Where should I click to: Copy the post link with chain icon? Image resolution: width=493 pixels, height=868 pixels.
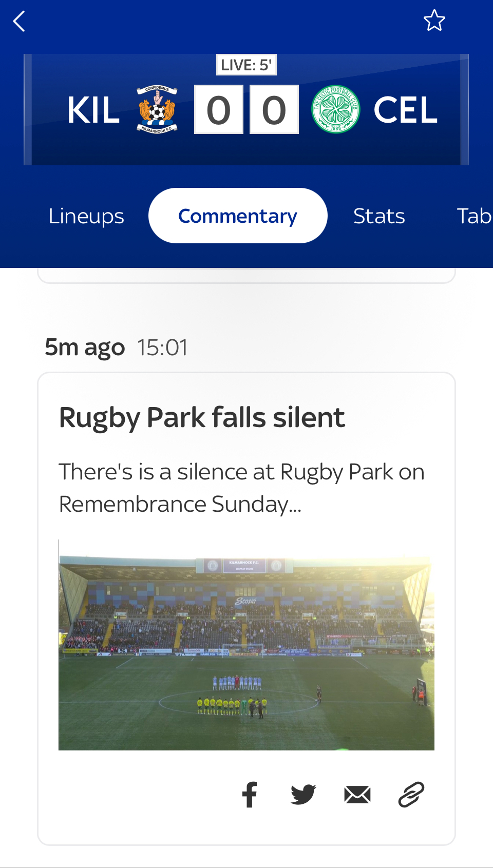[411, 795]
